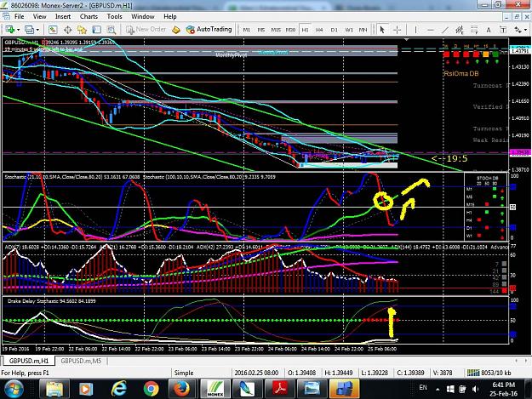532x399 pixels.
Task: Open the Navigator star-folder icon
Action: coord(82,30)
